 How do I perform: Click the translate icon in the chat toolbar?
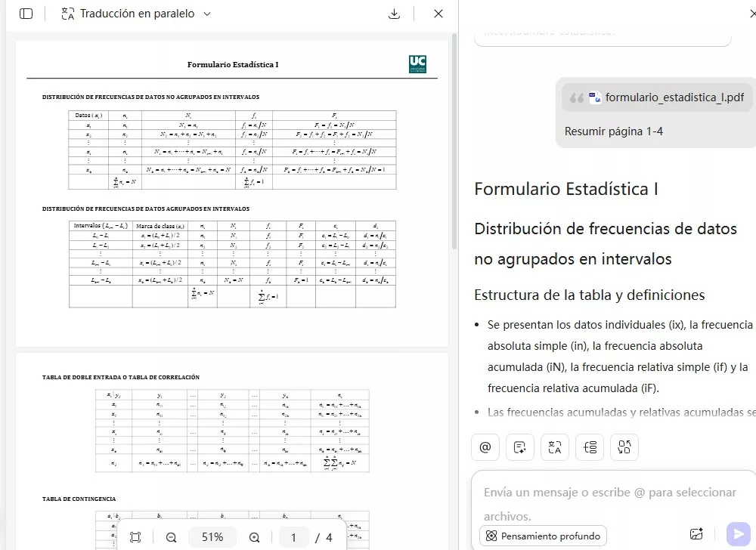coord(554,447)
